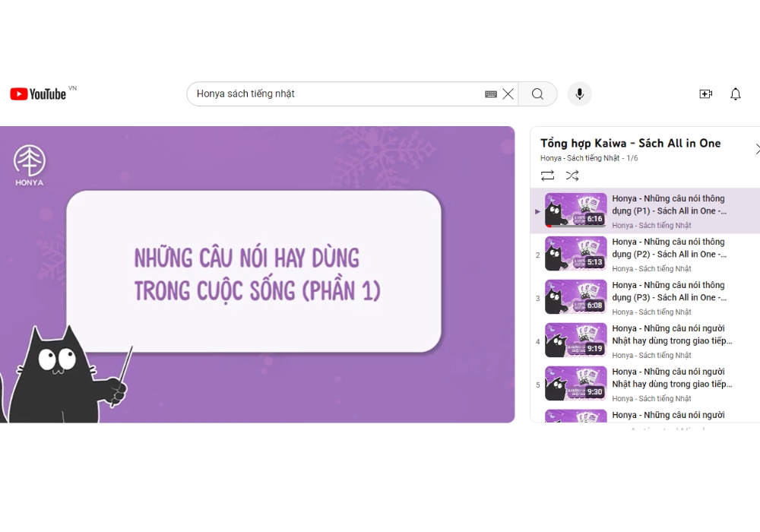Click channel name under item 4 video
Image resolution: width=760 pixels, height=532 pixels.
tap(651, 355)
